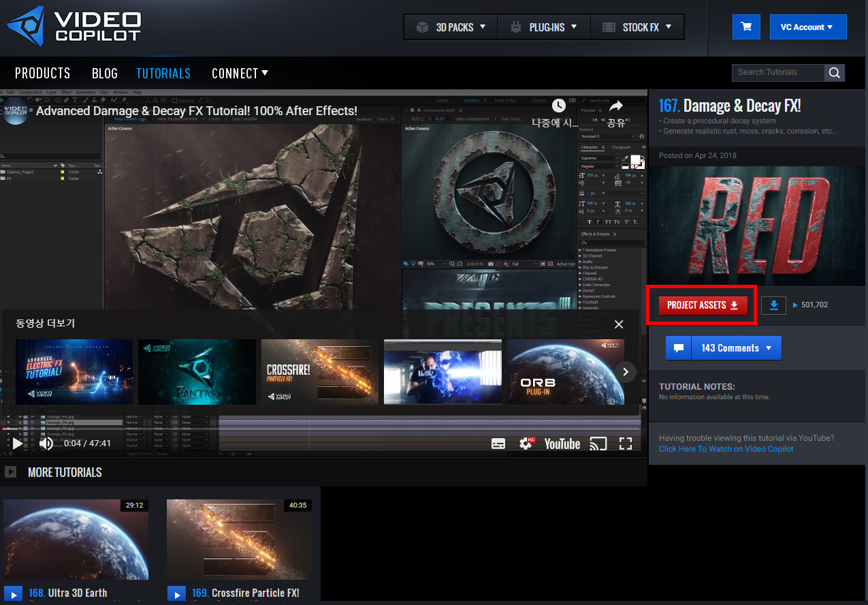This screenshot has width=868, height=605.
Task: Open 3D Packs dropdown menu
Action: [451, 27]
